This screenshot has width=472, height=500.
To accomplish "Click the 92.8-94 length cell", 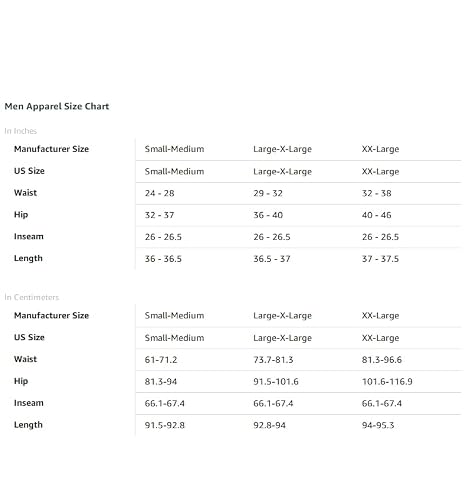I will 270,425.
